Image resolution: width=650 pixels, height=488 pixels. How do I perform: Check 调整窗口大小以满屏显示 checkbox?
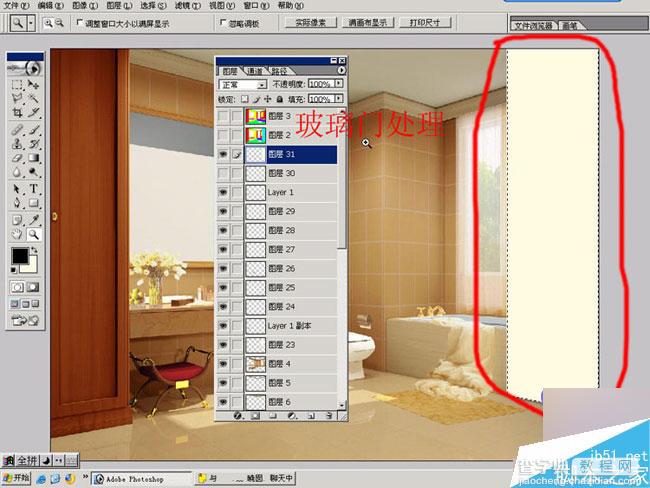[x=79, y=23]
